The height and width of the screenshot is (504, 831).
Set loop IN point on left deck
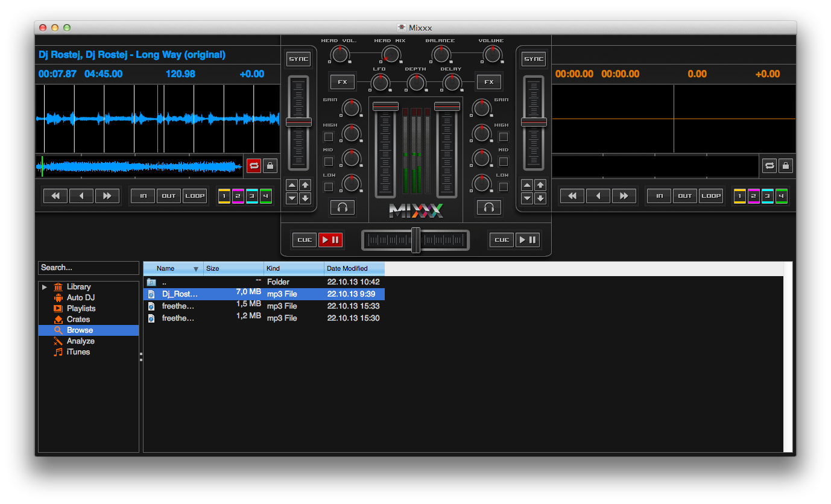[143, 196]
